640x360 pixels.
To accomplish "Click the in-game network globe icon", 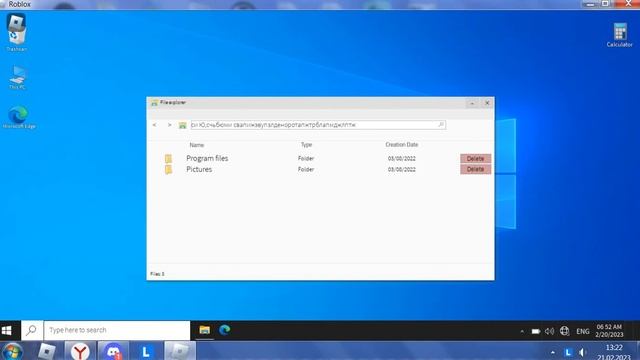I will click(x=564, y=331).
